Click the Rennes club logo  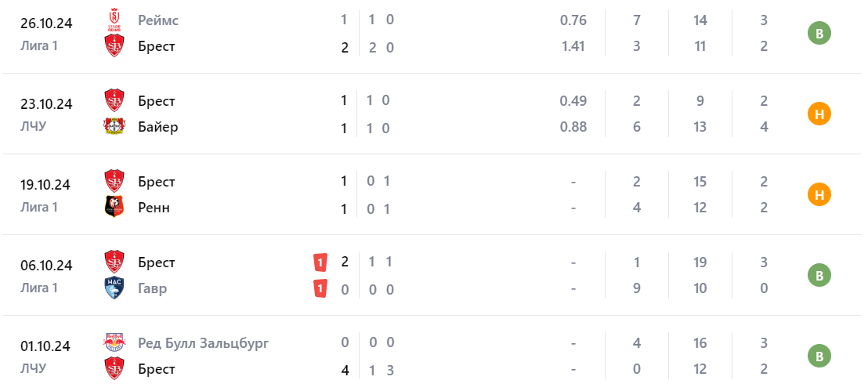115,208
